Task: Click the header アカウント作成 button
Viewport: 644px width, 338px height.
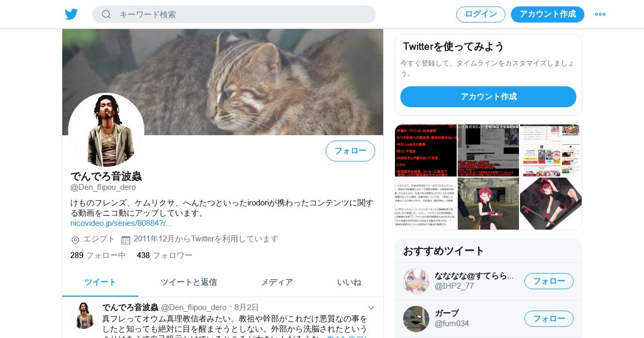Action: [x=547, y=14]
